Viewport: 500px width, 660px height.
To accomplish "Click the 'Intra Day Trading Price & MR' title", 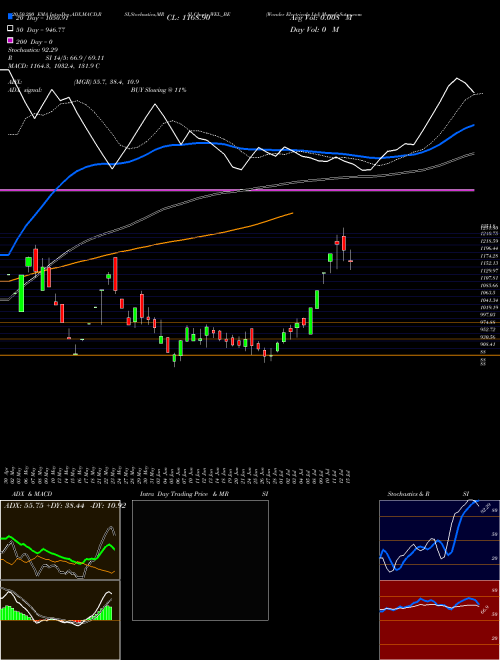I will click(x=184, y=494).
